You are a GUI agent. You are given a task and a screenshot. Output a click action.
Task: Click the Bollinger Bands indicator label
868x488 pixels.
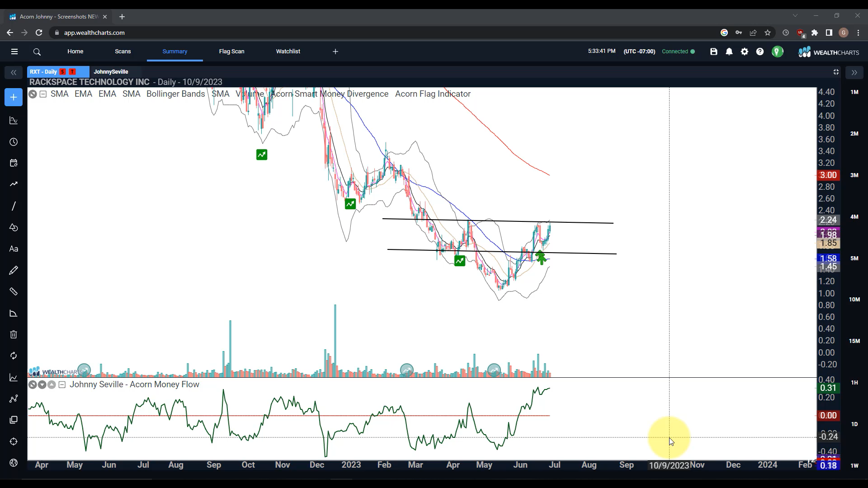tap(175, 94)
